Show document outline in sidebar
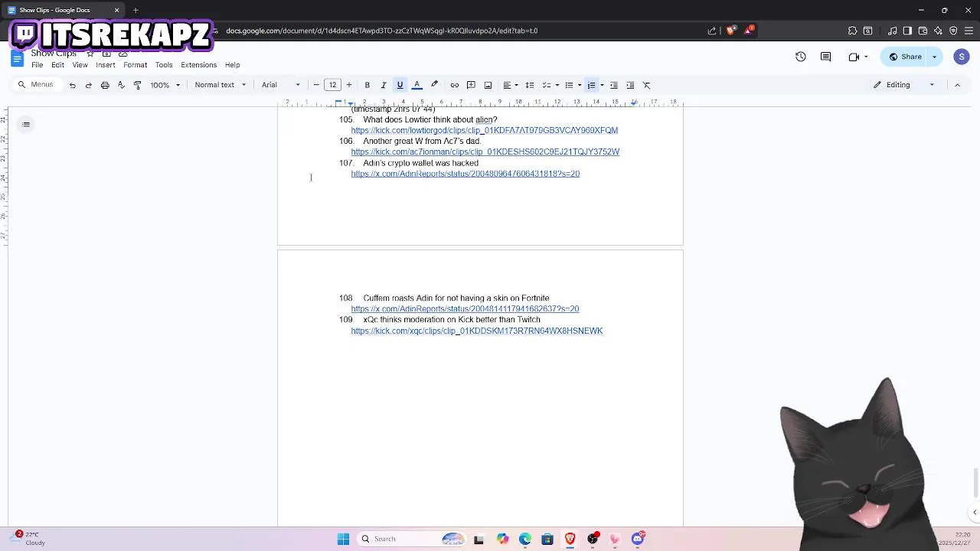Image resolution: width=980 pixels, height=551 pixels. (x=26, y=125)
